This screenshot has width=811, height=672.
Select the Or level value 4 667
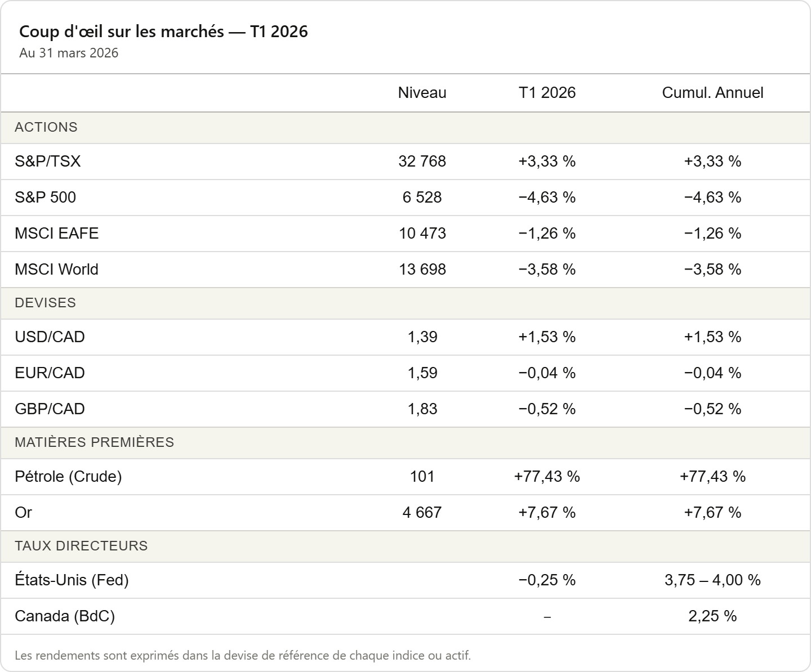click(422, 513)
